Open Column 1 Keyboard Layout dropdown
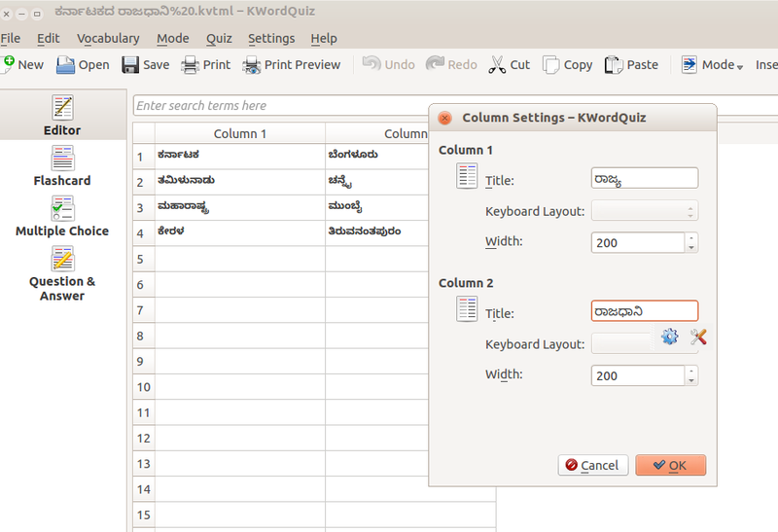This screenshot has width=778, height=532. pos(645,210)
